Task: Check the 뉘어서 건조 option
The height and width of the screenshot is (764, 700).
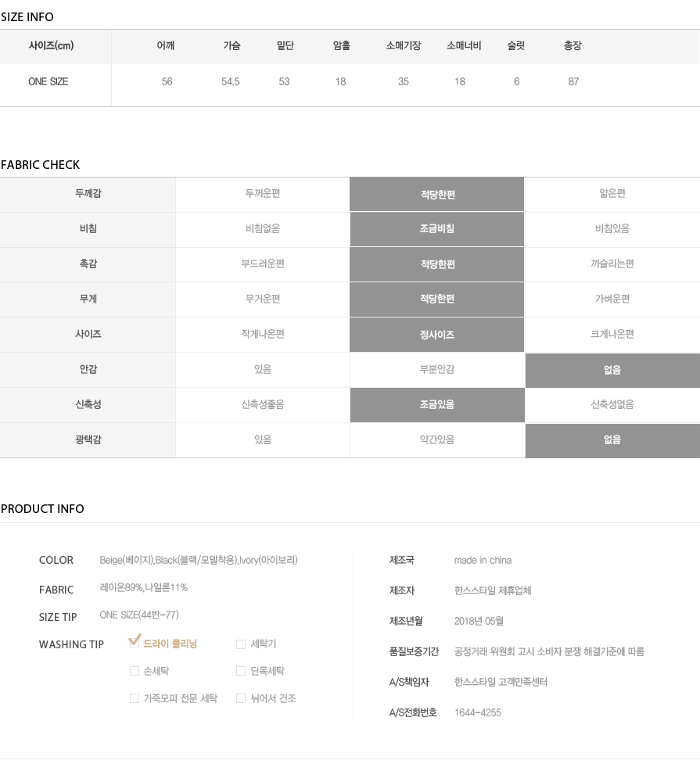Action: (241, 698)
